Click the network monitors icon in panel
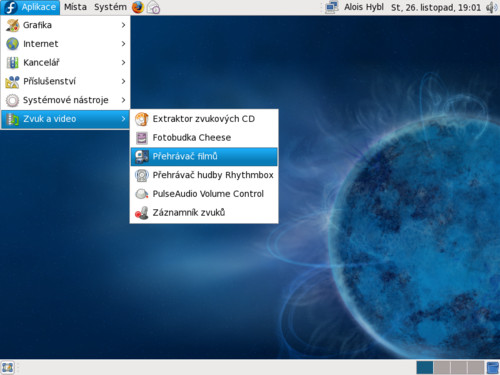 tap(332, 7)
